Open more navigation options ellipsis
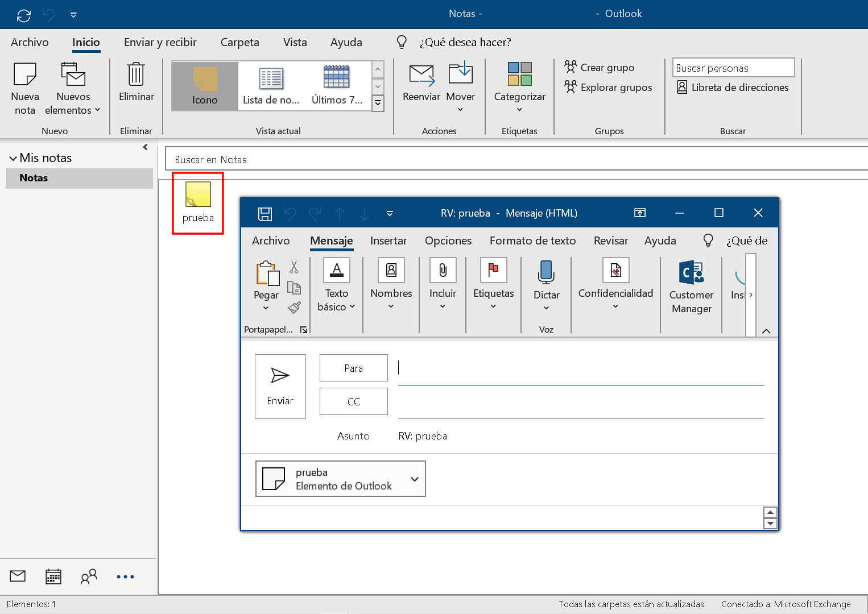868x614 pixels. (125, 576)
